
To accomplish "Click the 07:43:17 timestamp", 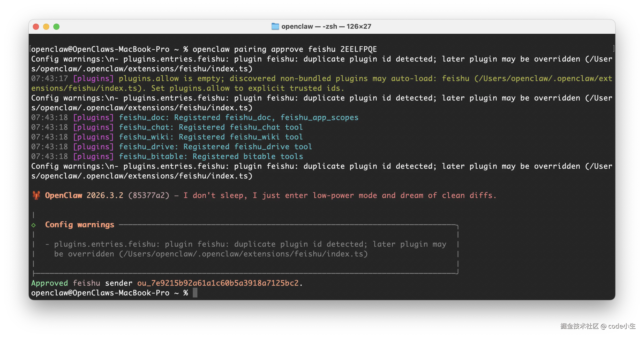I will [x=49, y=78].
